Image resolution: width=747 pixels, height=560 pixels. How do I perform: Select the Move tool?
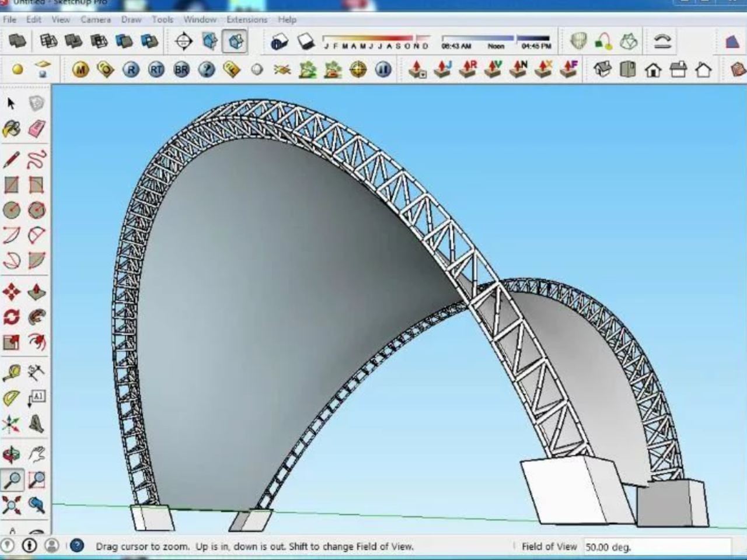point(11,291)
